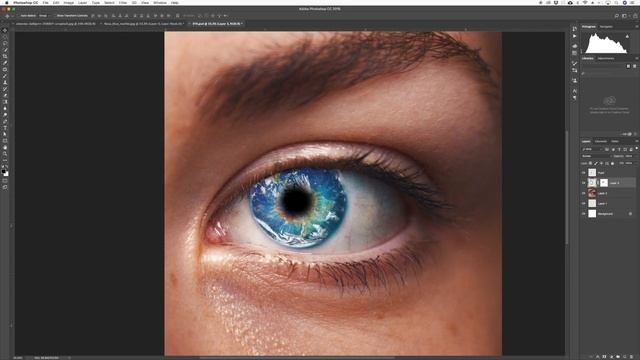The image size is (640, 360).
Task: Open the Actions panel play icon
Action: 575,36
